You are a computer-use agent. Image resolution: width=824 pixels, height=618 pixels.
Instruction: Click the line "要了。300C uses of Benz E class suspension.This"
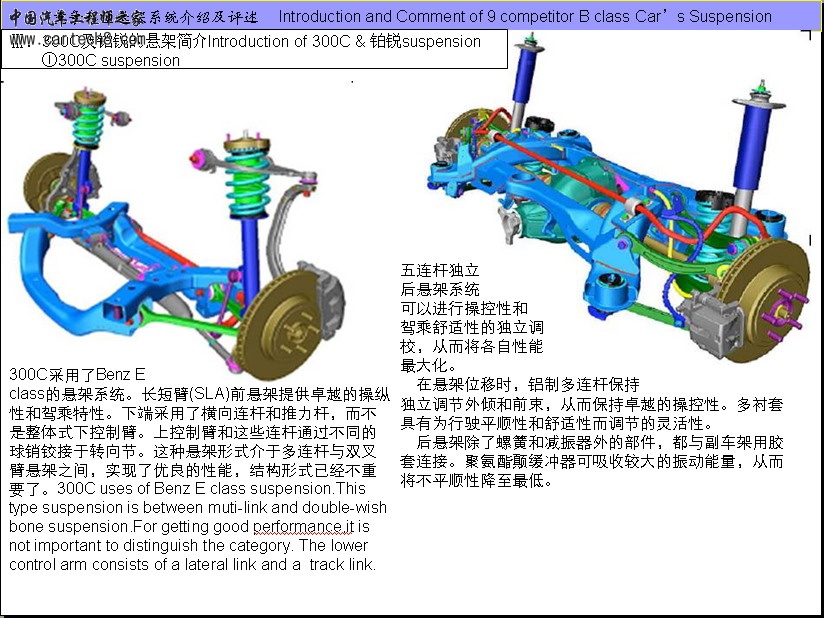[x=187, y=488]
